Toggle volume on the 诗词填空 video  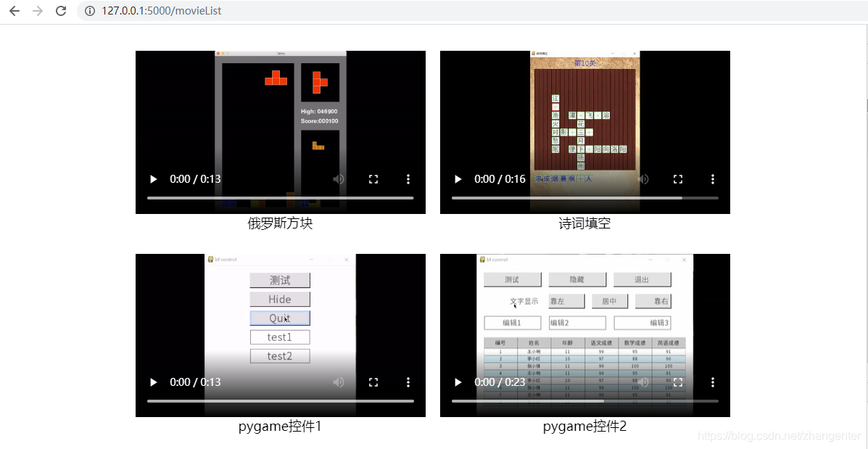[x=643, y=179]
